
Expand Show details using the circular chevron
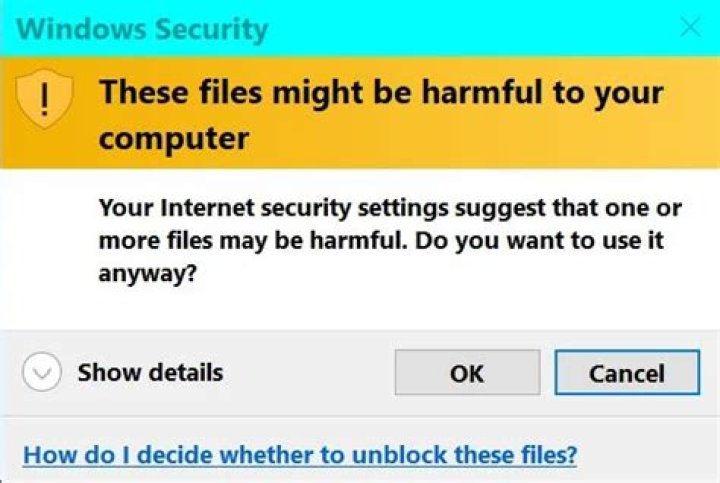pyautogui.click(x=42, y=372)
